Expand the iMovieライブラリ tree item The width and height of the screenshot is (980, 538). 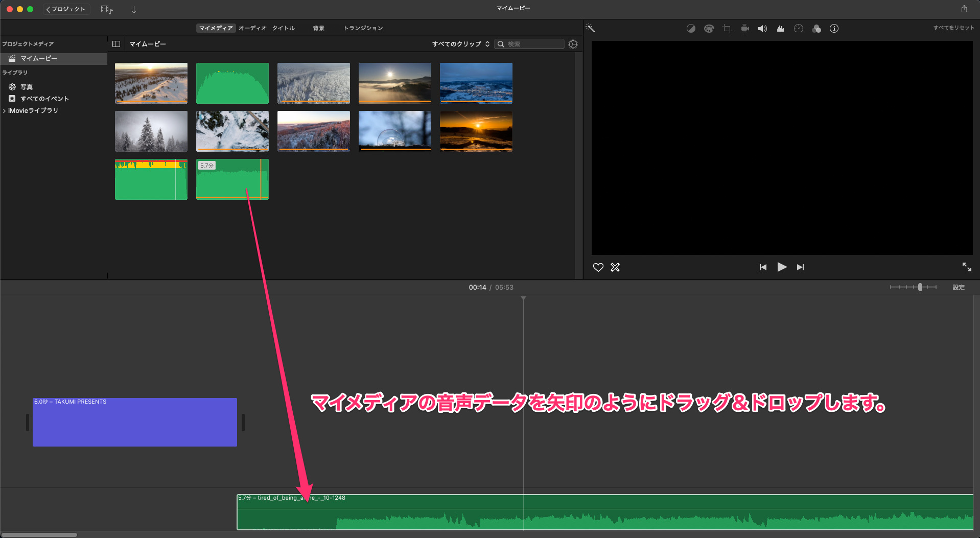[x=5, y=111]
